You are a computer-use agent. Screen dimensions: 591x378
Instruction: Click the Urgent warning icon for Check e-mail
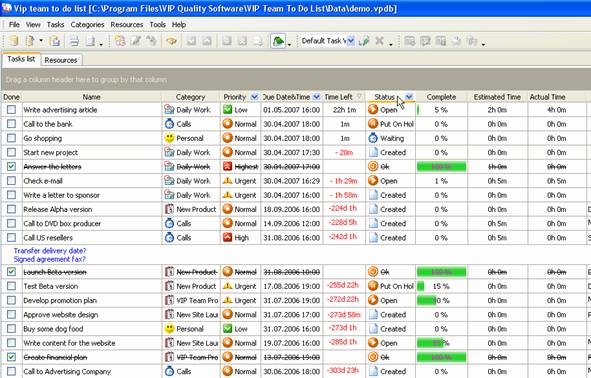tap(227, 181)
